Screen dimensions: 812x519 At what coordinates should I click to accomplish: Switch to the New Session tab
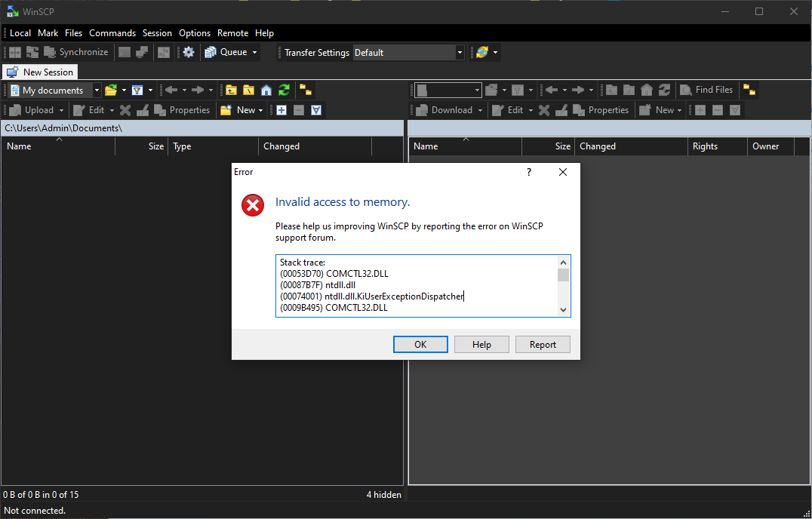[40, 72]
